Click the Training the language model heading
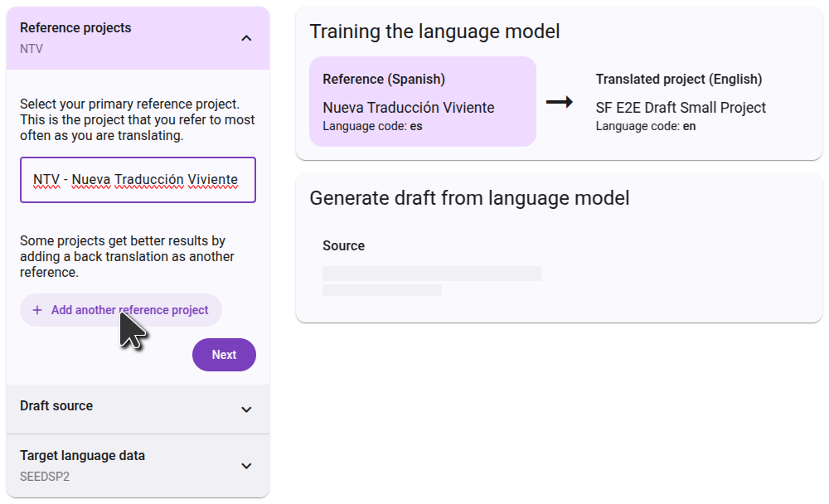Screen dimensions: 829x504 click(x=434, y=31)
